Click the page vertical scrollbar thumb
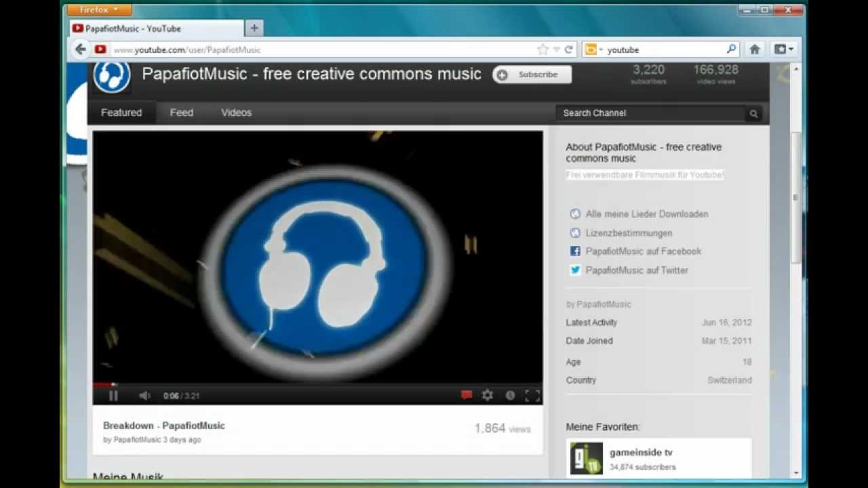This screenshot has width=868, height=488. click(x=796, y=198)
